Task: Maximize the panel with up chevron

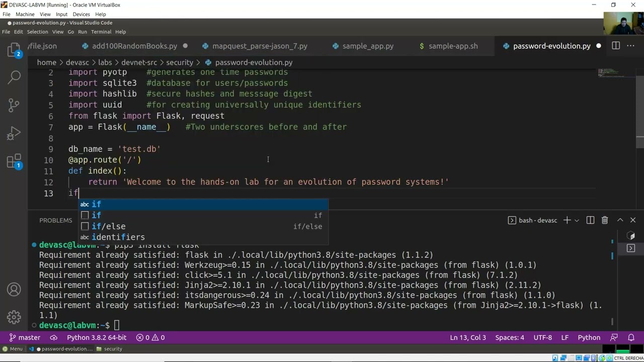Action: click(620, 220)
